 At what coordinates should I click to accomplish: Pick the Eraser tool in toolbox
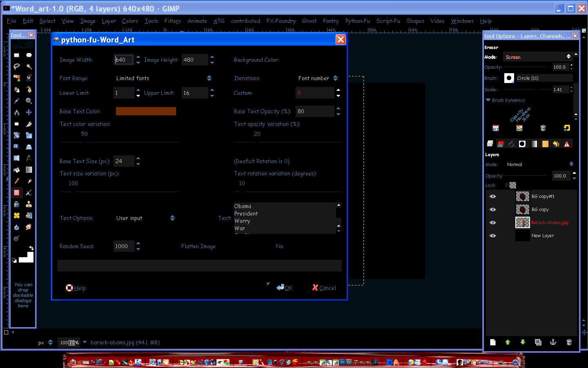coord(17,192)
